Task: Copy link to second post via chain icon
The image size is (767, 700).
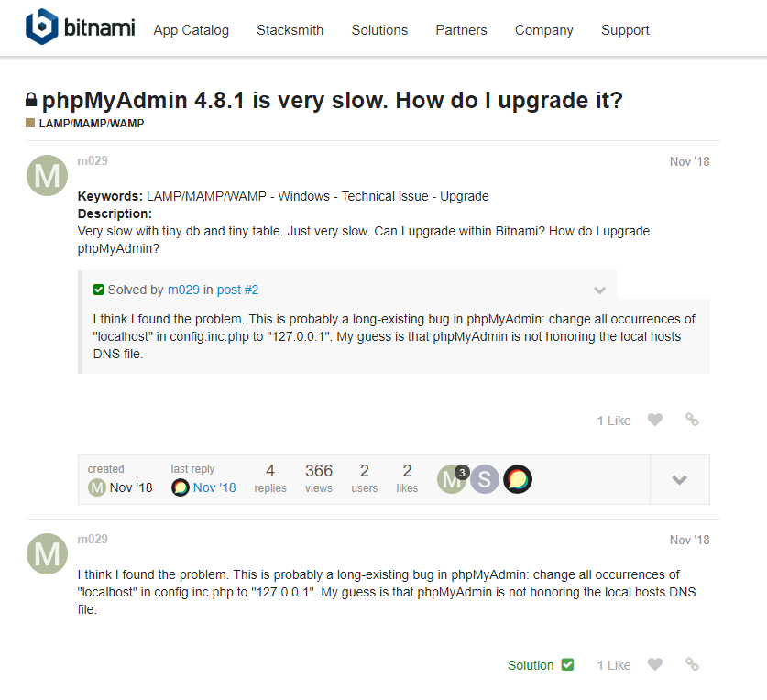Action: coord(692,664)
